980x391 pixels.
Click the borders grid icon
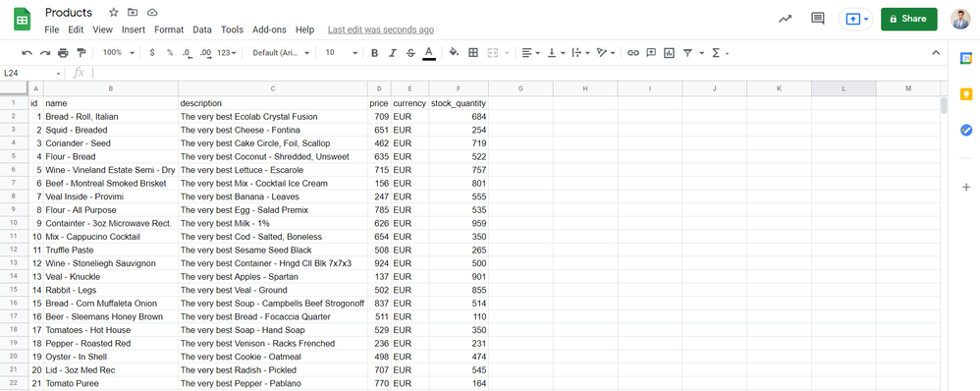(473, 53)
